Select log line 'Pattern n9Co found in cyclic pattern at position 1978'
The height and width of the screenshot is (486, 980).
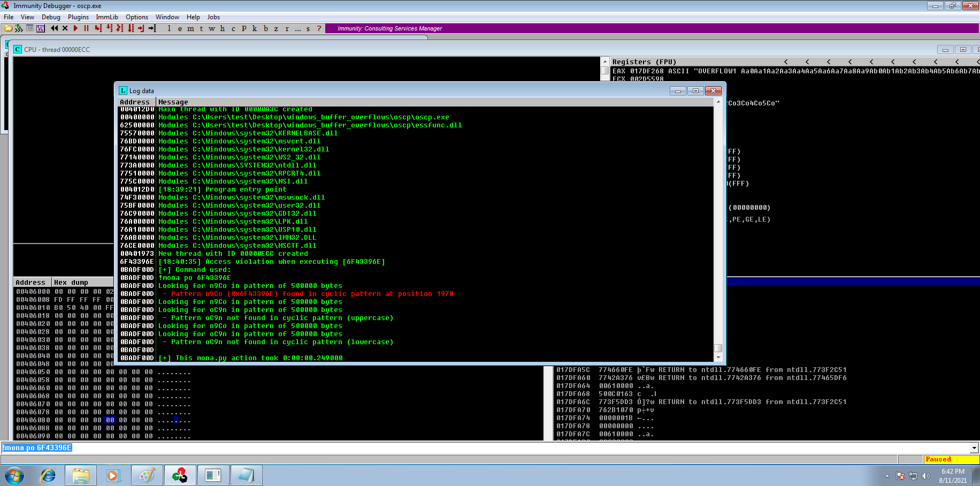tap(416, 294)
